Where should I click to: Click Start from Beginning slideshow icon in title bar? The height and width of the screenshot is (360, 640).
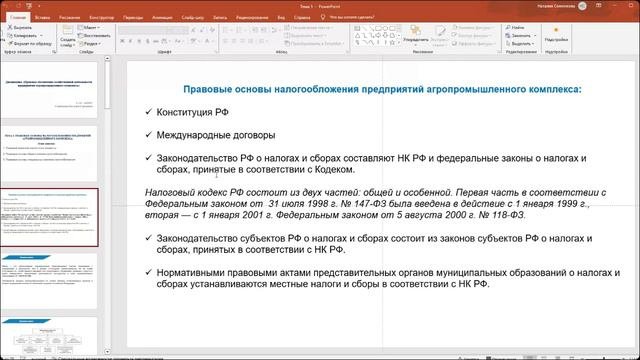[29, 6]
